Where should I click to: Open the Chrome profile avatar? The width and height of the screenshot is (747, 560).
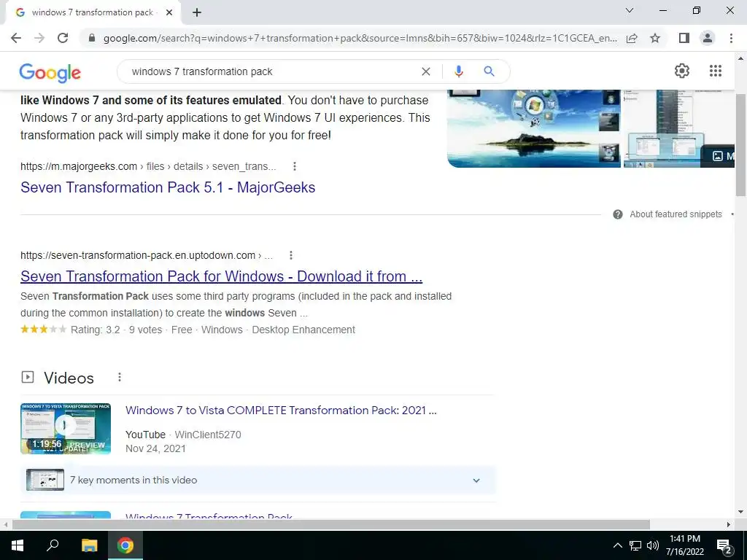(x=708, y=38)
